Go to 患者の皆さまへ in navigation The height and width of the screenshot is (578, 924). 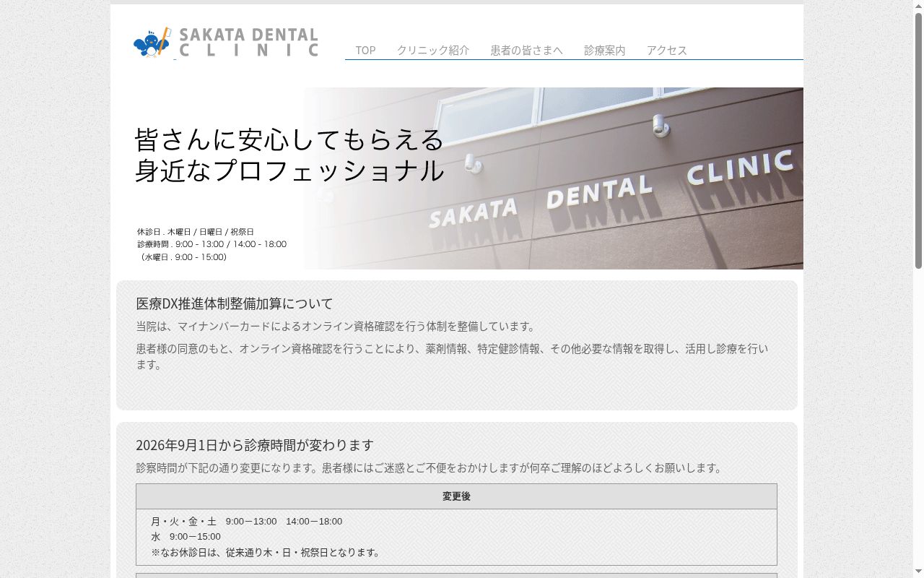(526, 50)
